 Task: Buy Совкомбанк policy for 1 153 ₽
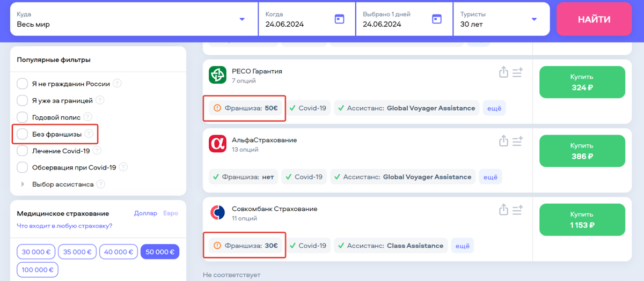pyautogui.click(x=582, y=219)
